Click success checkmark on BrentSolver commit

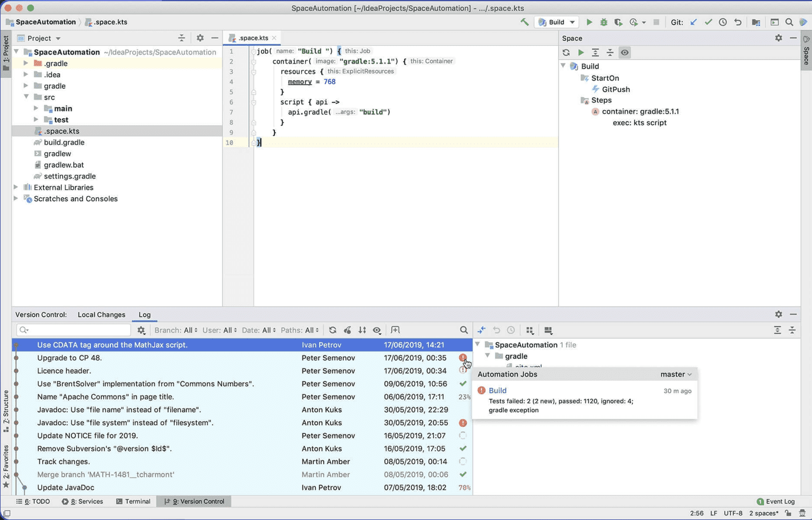(x=463, y=384)
